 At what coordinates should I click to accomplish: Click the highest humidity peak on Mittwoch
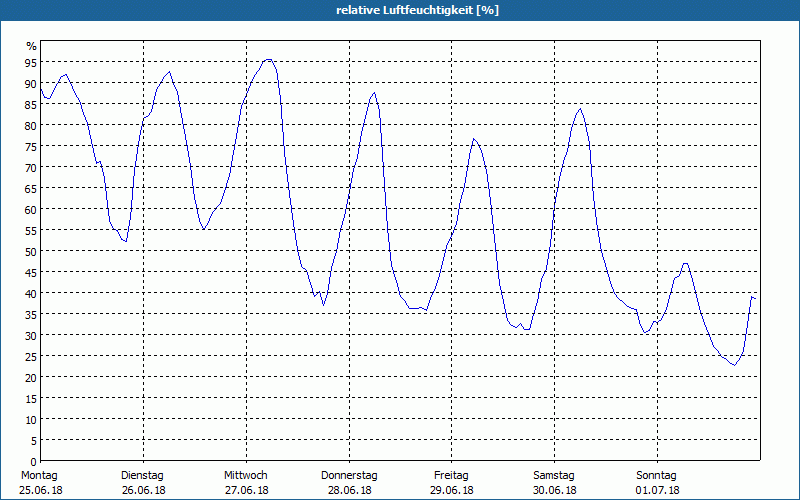267,59
